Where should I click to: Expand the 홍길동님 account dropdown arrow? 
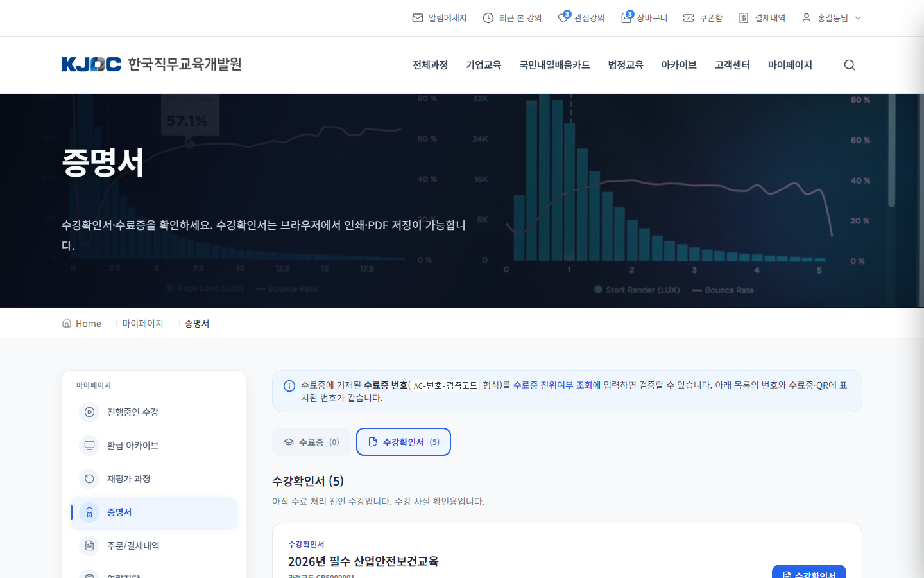(x=858, y=18)
